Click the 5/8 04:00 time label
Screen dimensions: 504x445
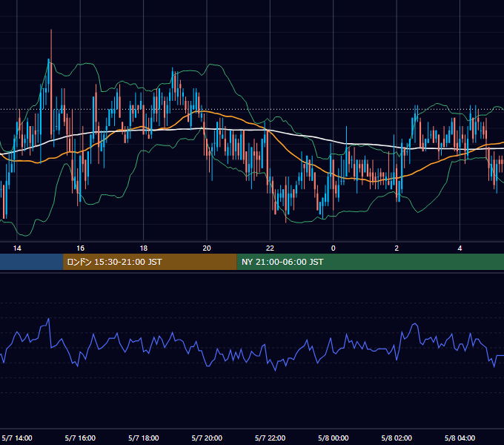[x=460, y=438]
